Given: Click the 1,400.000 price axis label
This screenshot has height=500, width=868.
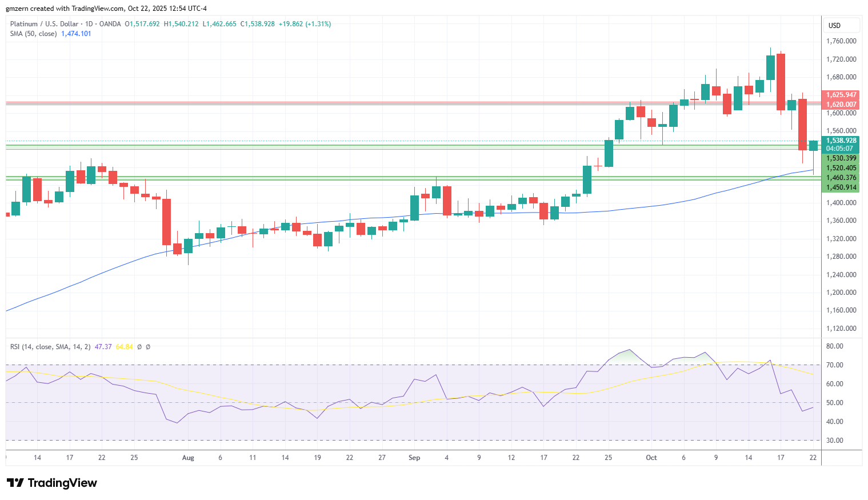Looking at the screenshot, I should pyautogui.click(x=841, y=203).
